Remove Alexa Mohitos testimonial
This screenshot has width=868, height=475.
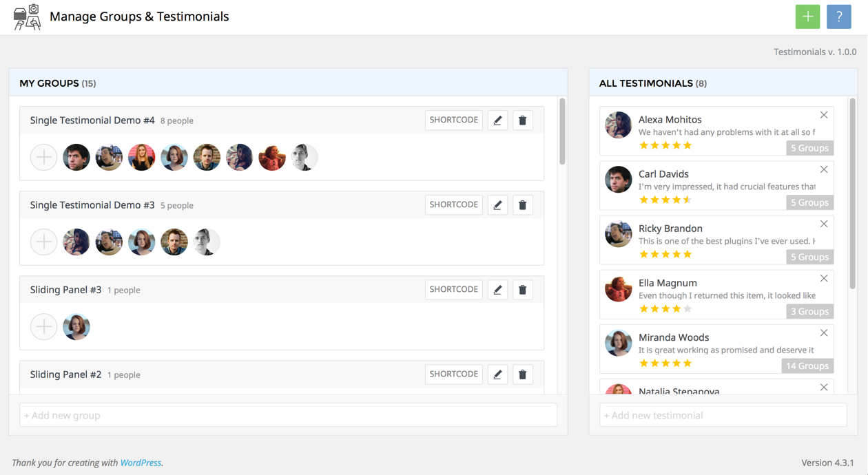click(824, 115)
